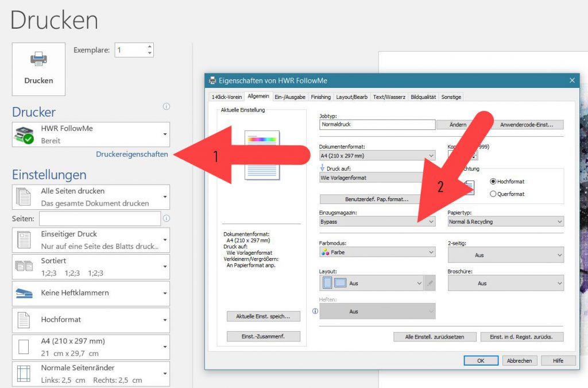Open the Normale Seitenränder dropdown

tap(91, 374)
